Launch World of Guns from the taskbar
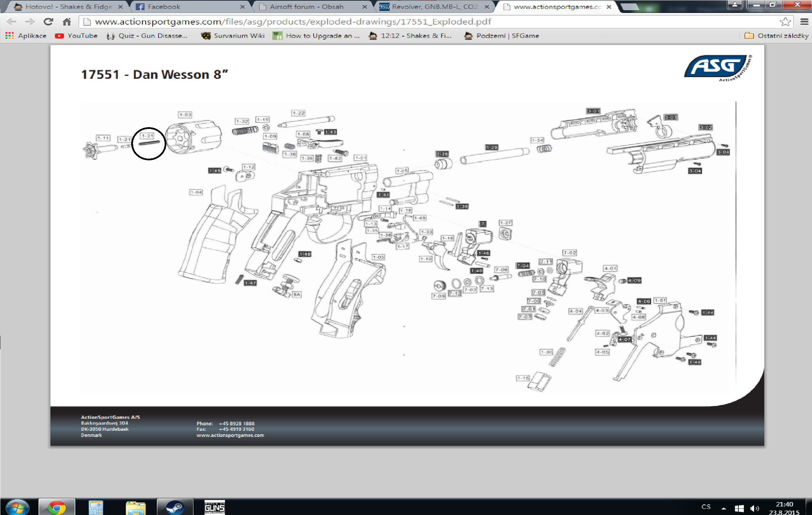This screenshot has width=812, height=515. click(214, 507)
